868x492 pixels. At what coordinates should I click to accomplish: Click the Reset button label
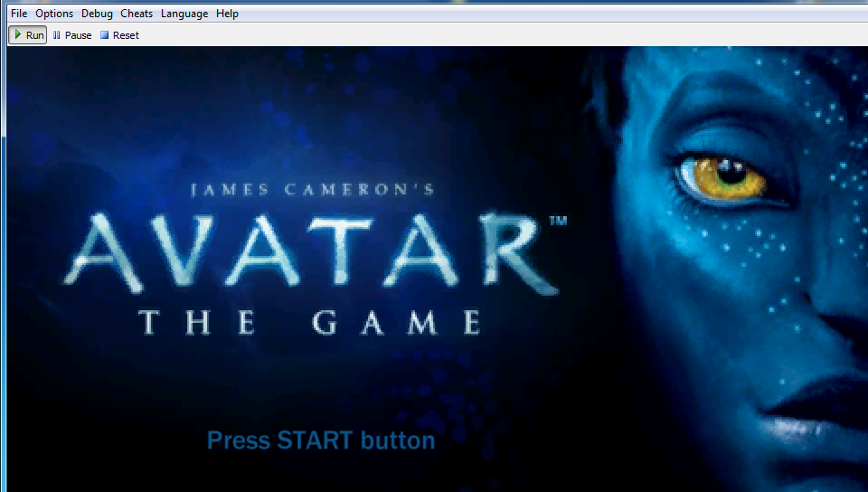click(126, 35)
